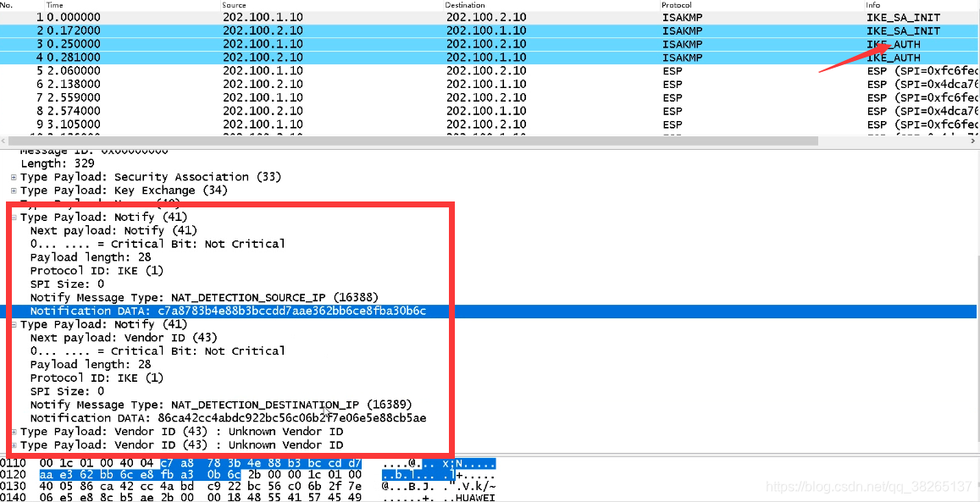Click IKE_SA_INIT info of packet 1
Image resolution: width=980 pixels, height=502 pixels.
click(x=903, y=18)
